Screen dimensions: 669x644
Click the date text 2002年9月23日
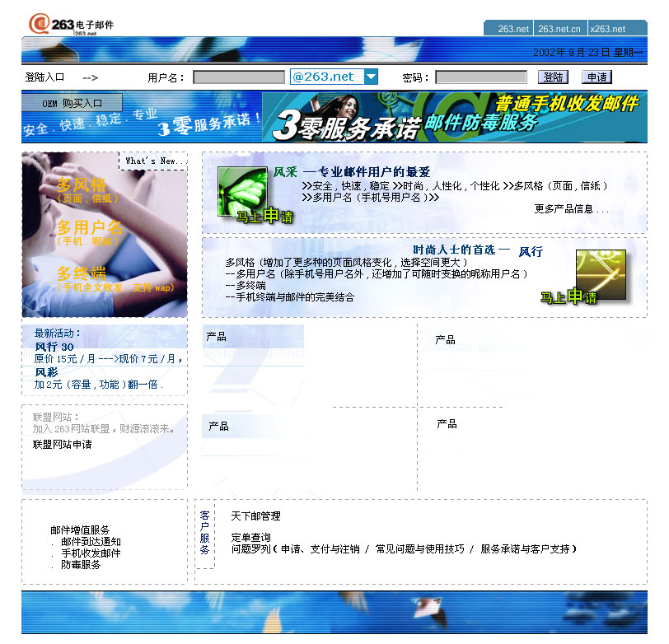point(572,53)
